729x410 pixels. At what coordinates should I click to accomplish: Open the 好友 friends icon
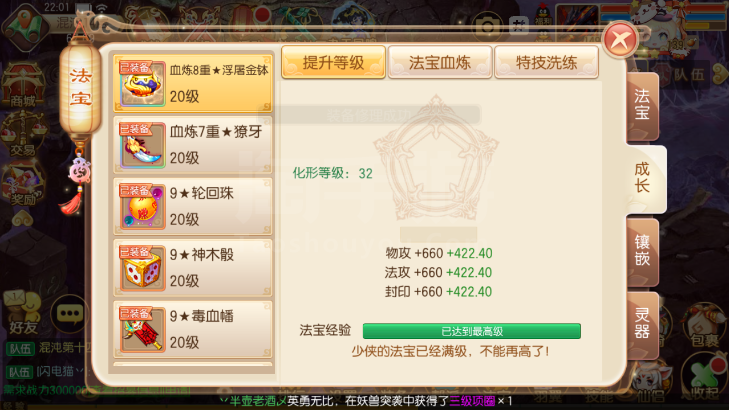point(22,312)
